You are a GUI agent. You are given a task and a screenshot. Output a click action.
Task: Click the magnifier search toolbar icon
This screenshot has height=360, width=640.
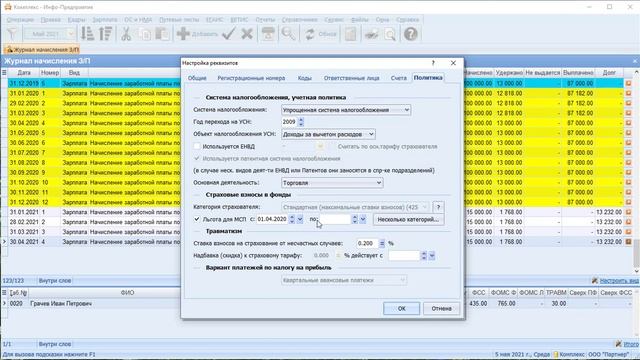pyautogui.click(x=288, y=34)
